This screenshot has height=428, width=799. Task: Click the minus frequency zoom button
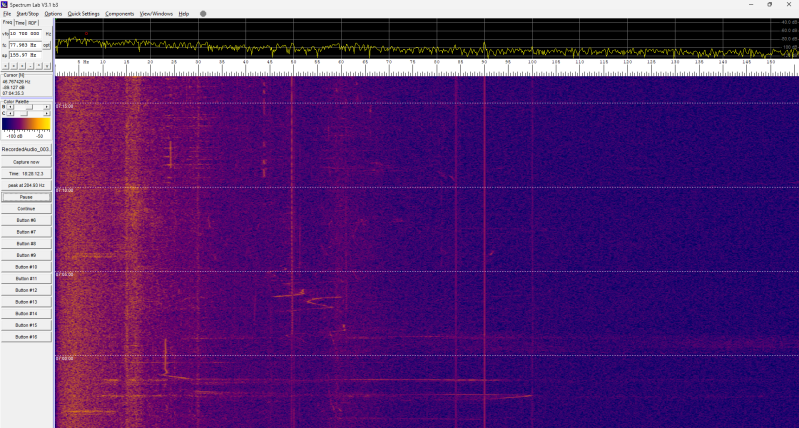[x=30, y=66]
